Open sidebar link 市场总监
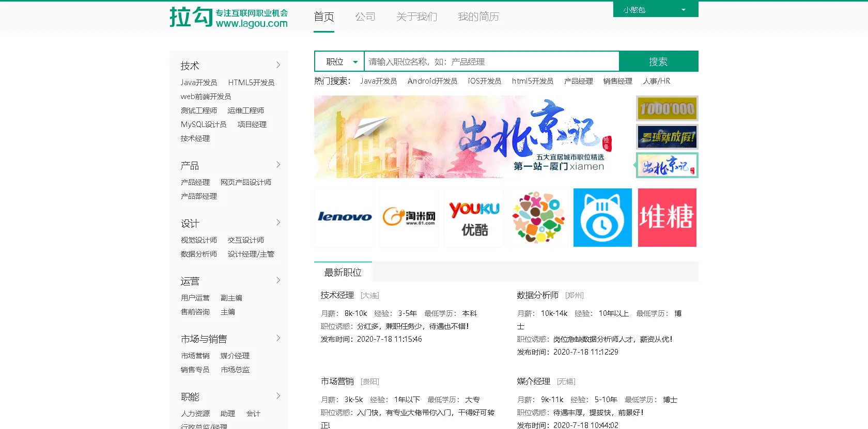The height and width of the screenshot is (429, 868). click(235, 370)
